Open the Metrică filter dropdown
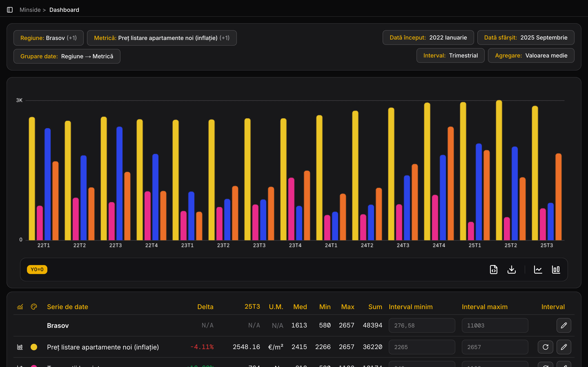 point(161,38)
